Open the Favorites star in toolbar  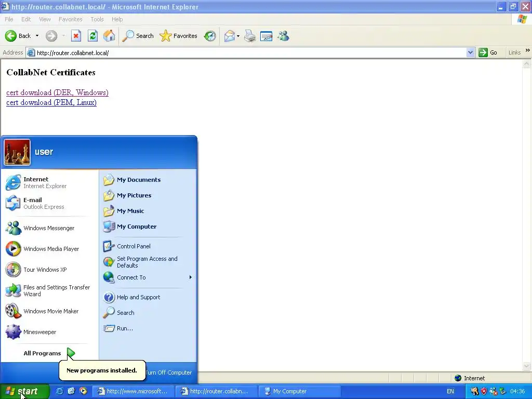[x=179, y=36]
